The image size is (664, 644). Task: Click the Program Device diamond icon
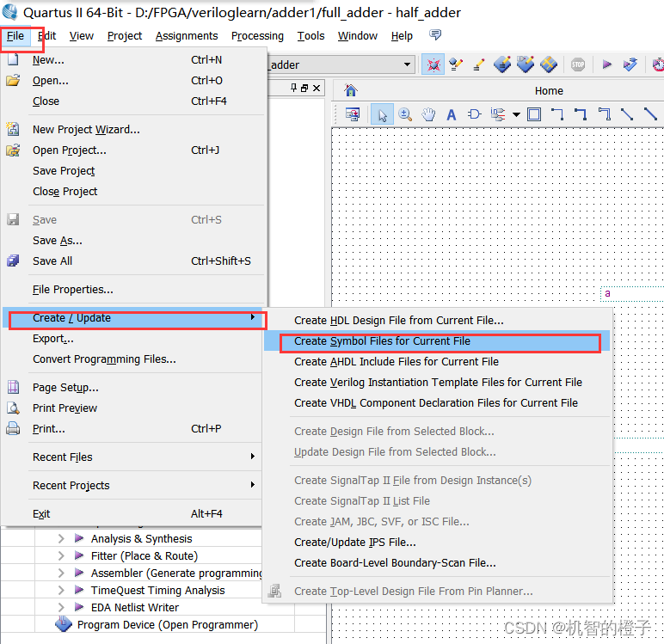[x=64, y=624]
